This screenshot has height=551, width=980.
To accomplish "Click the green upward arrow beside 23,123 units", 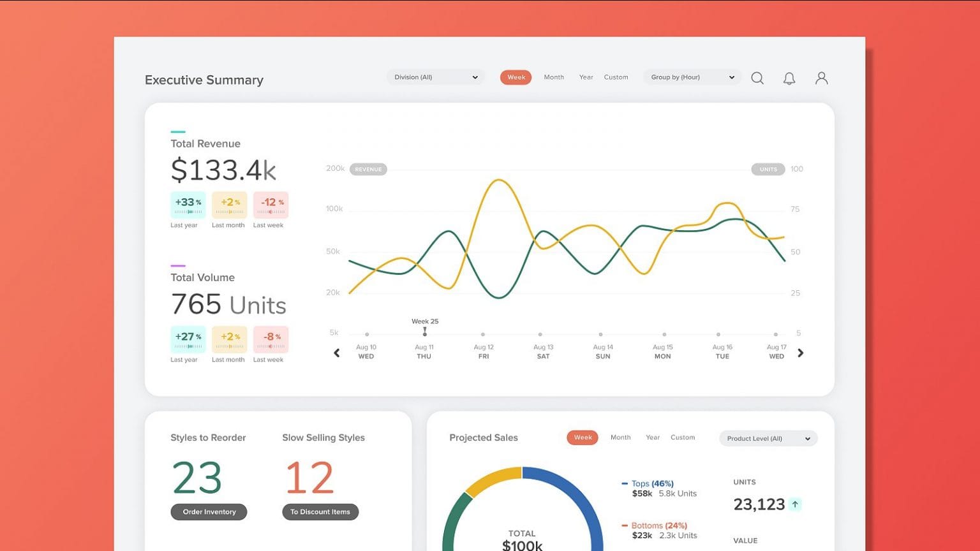I will click(x=795, y=504).
